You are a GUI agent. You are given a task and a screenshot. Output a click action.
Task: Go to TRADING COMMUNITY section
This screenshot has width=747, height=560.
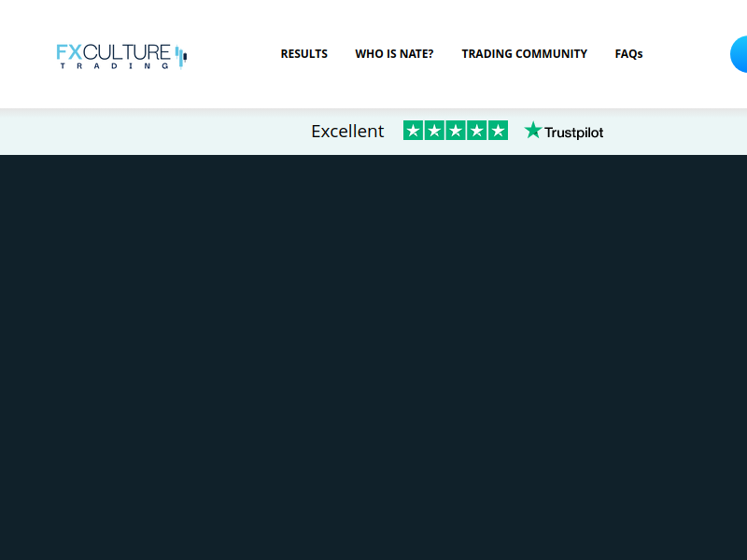525,54
